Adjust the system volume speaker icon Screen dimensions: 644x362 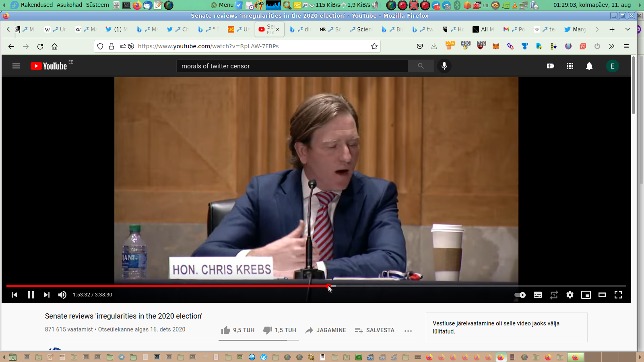tap(376, 5)
